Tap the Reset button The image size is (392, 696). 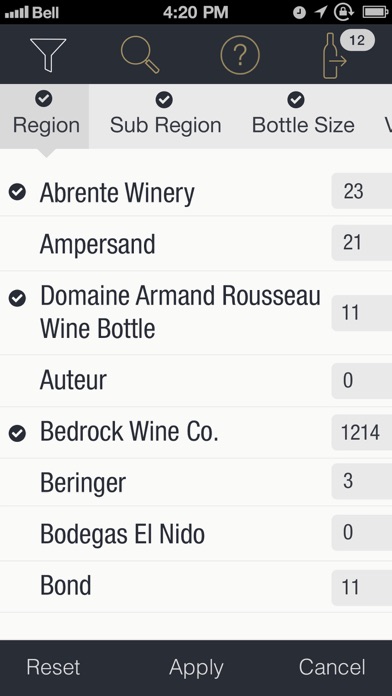pos(53,667)
